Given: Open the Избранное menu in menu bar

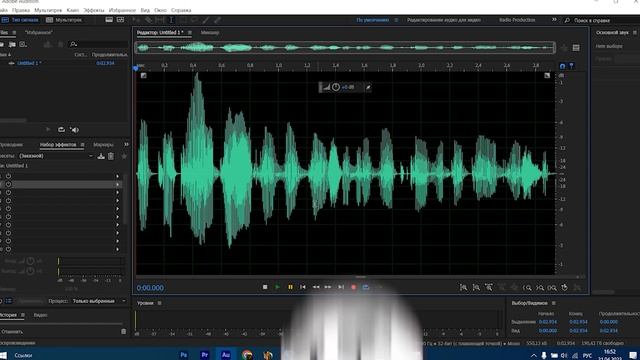Looking at the screenshot, I should 122,10.
